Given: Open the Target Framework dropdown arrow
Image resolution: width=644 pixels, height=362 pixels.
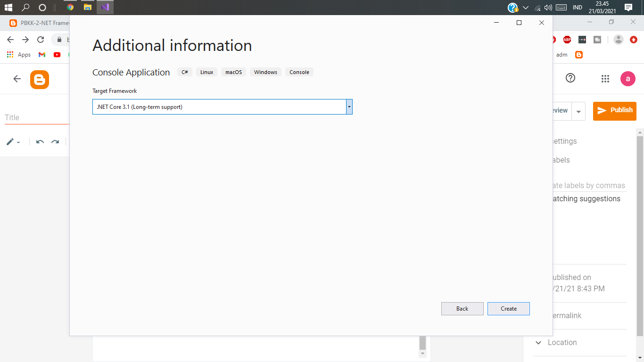Looking at the screenshot, I should [x=349, y=107].
